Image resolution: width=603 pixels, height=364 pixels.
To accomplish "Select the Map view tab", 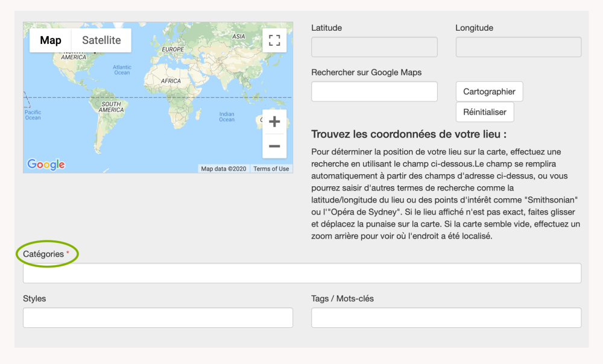I will pyautogui.click(x=51, y=40).
